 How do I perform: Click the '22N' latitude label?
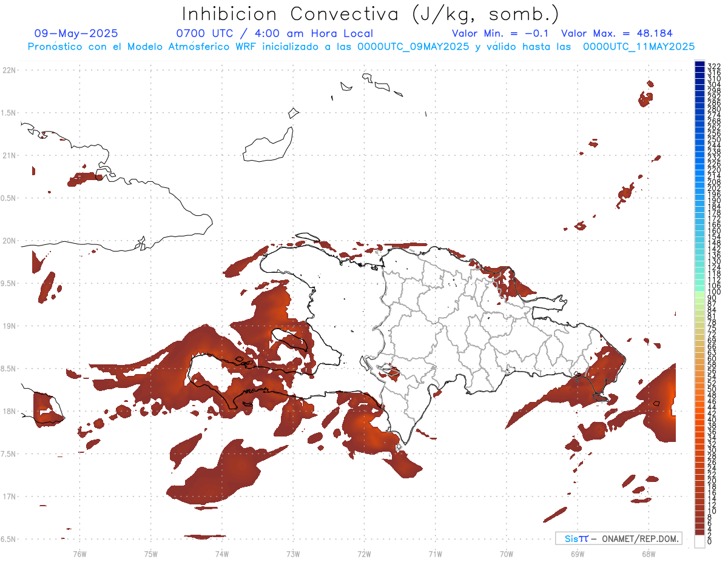(x=9, y=70)
